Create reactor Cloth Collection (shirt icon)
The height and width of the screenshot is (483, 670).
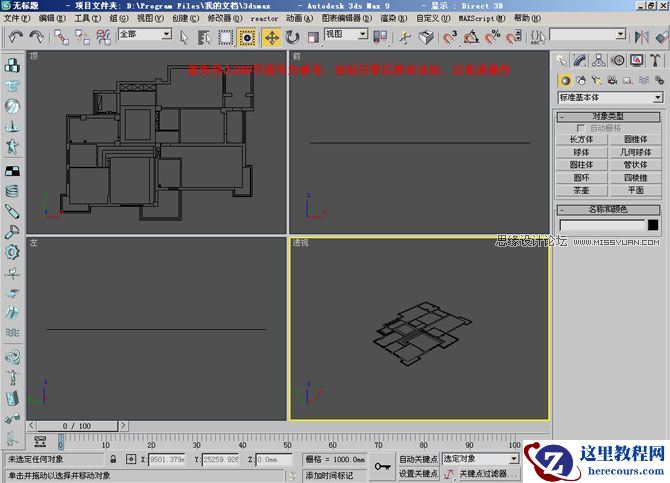(12, 85)
